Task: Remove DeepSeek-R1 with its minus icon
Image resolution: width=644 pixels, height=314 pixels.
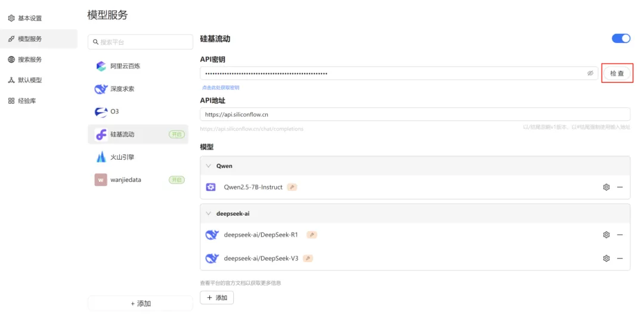Action: [x=620, y=235]
